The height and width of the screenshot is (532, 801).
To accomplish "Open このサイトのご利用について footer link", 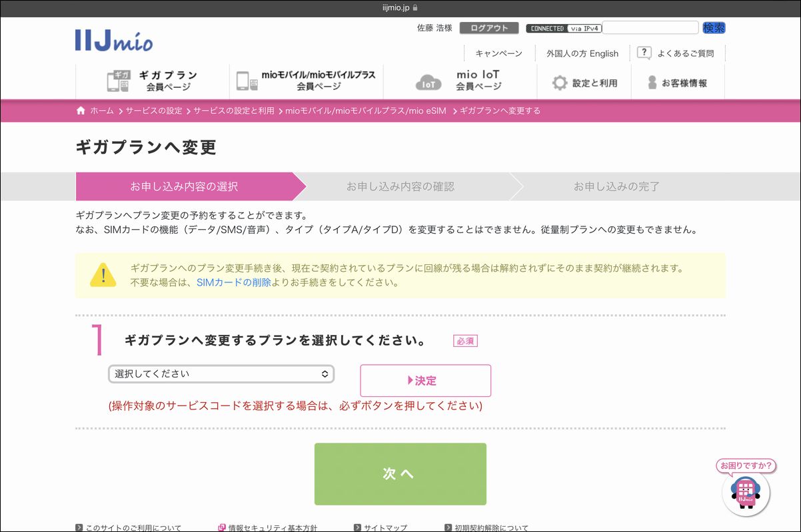I will (133, 528).
